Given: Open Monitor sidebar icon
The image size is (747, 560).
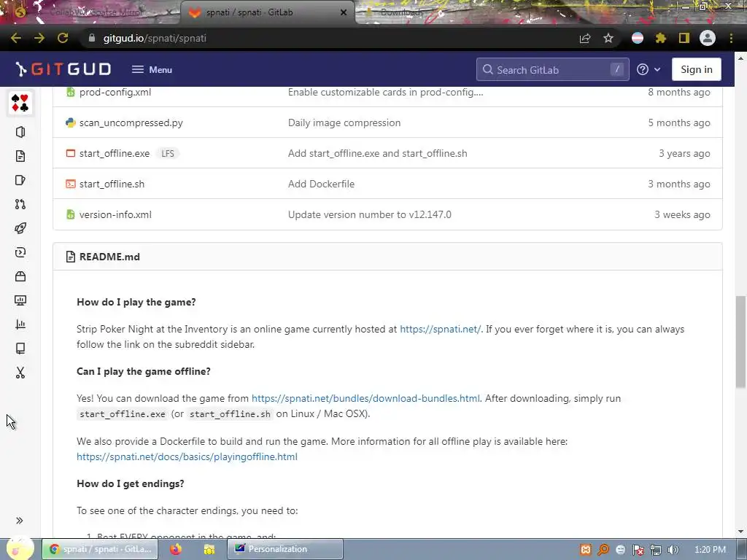Looking at the screenshot, I should (20, 300).
